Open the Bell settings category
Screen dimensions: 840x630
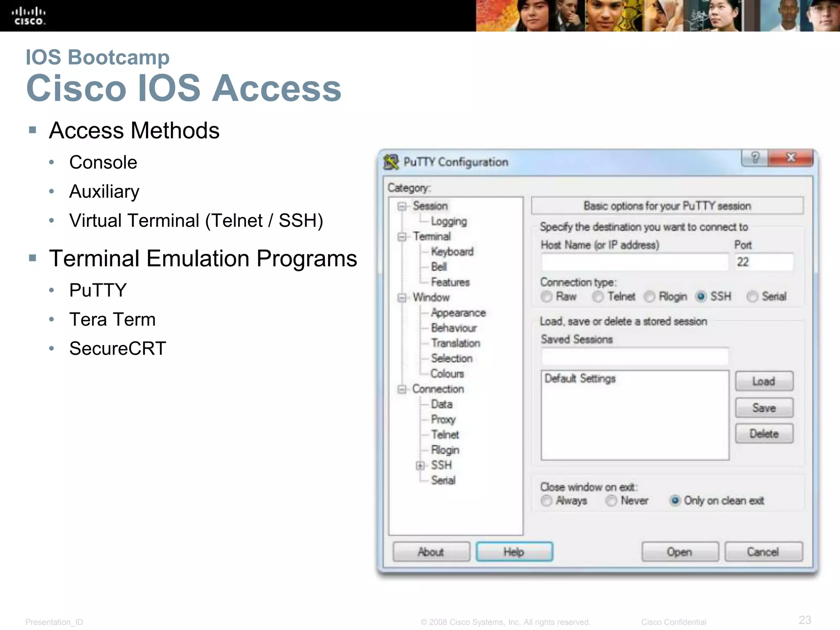point(438,267)
